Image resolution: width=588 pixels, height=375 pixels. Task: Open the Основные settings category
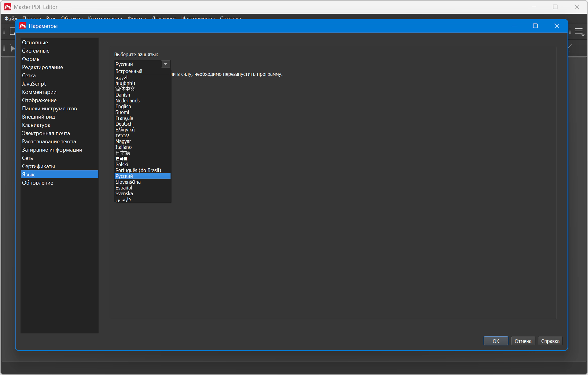60,42
